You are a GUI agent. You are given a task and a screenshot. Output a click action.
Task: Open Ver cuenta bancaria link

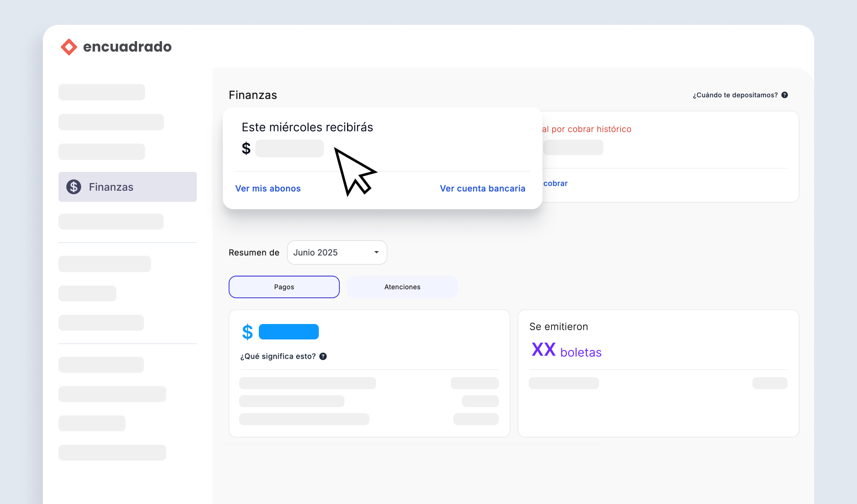[482, 189]
